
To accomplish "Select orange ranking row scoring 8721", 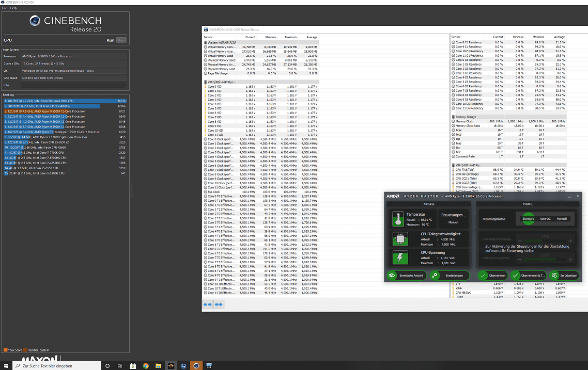I will tap(65, 111).
